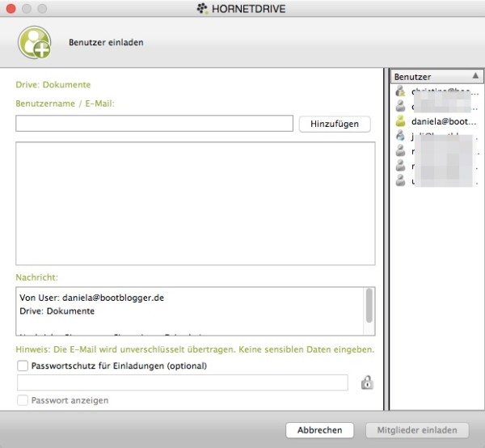The image size is (485, 448).
Task: Close the window with the red button
Action: coord(11,9)
